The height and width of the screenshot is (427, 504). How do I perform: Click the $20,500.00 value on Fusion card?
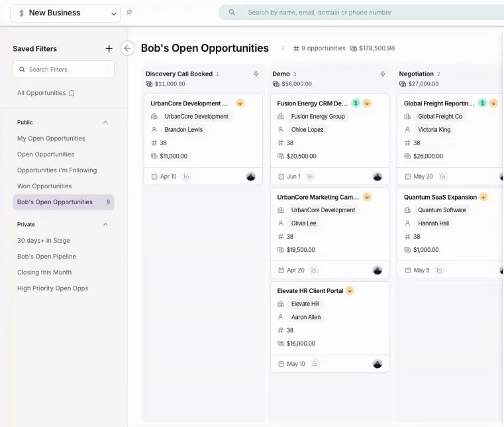click(301, 156)
